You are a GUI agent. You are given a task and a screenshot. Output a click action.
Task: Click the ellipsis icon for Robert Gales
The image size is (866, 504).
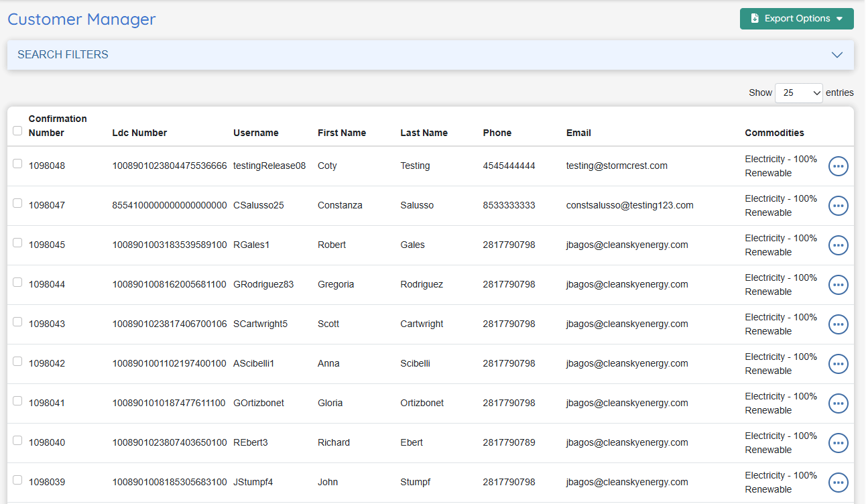tap(838, 245)
